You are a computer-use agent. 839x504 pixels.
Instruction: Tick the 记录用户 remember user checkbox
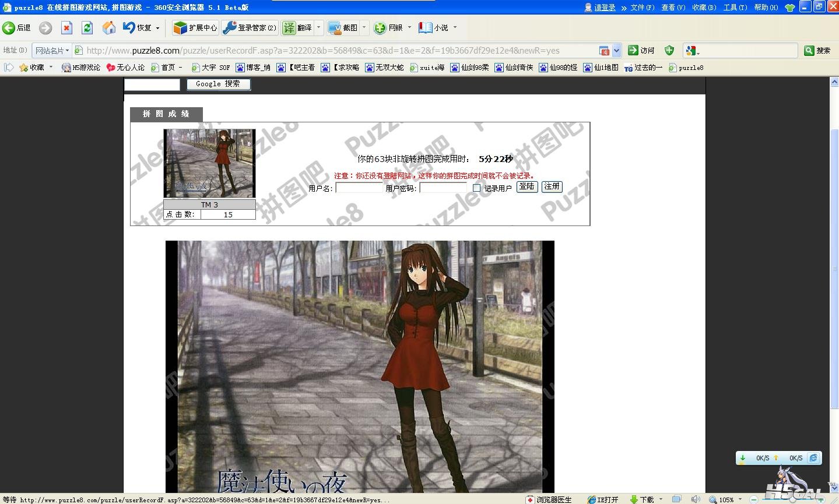pyautogui.click(x=476, y=188)
